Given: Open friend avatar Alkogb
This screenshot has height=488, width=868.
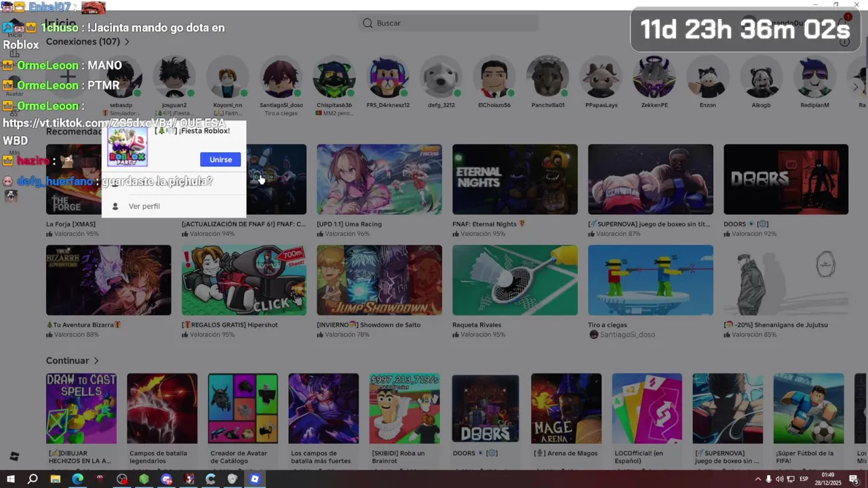Looking at the screenshot, I should (x=761, y=77).
